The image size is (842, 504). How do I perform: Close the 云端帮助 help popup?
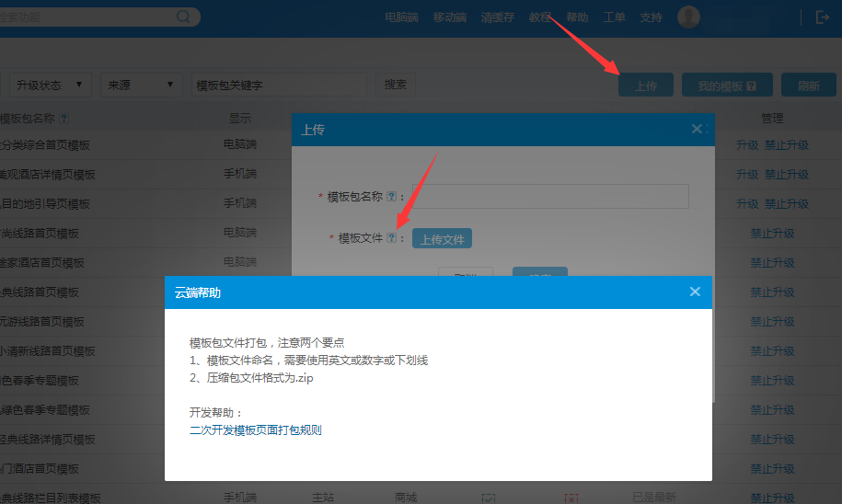(695, 292)
